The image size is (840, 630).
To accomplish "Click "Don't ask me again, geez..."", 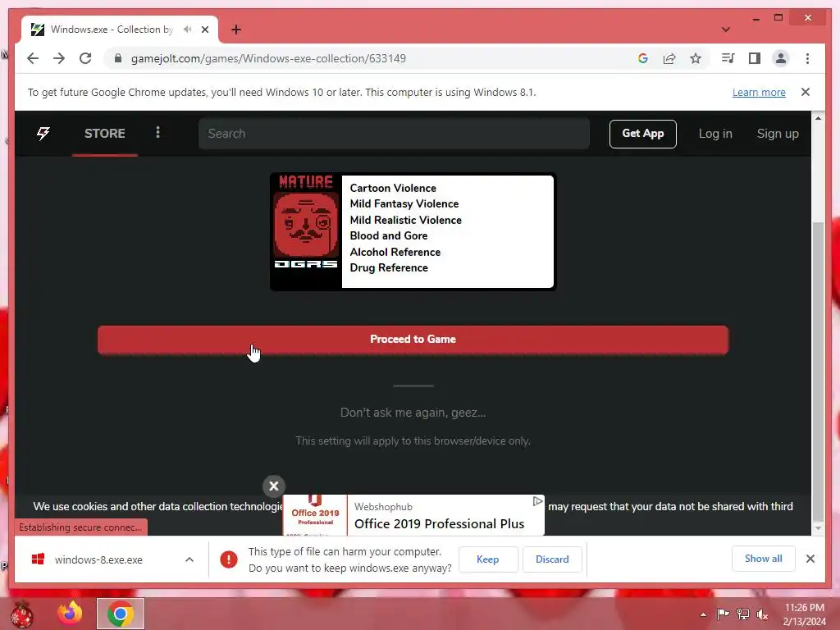I will coord(413,413).
